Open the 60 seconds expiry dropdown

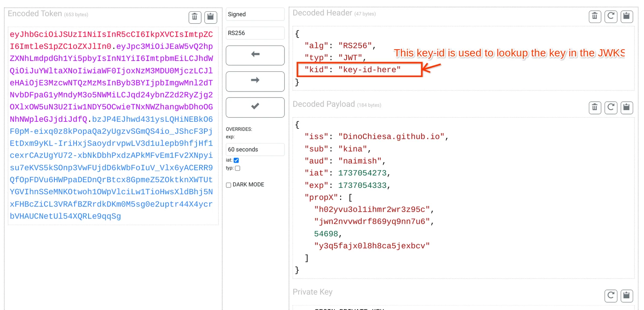pyautogui.click(x=255, y=150)
